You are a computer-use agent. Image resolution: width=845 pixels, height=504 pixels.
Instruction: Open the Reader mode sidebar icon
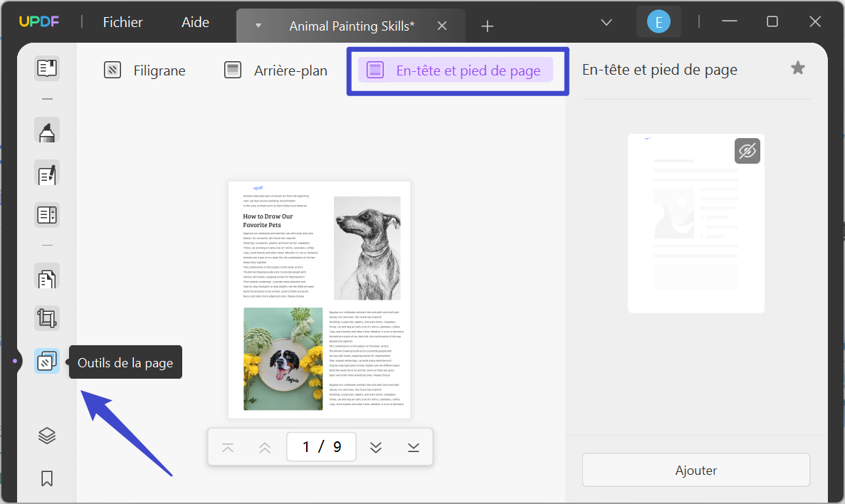[x=47, y=68]
